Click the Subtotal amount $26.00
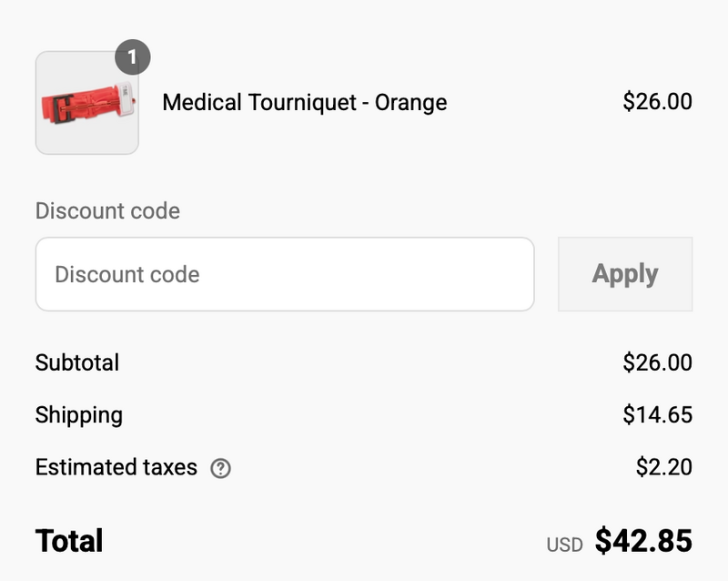728x581 pixels. [657, 362]
